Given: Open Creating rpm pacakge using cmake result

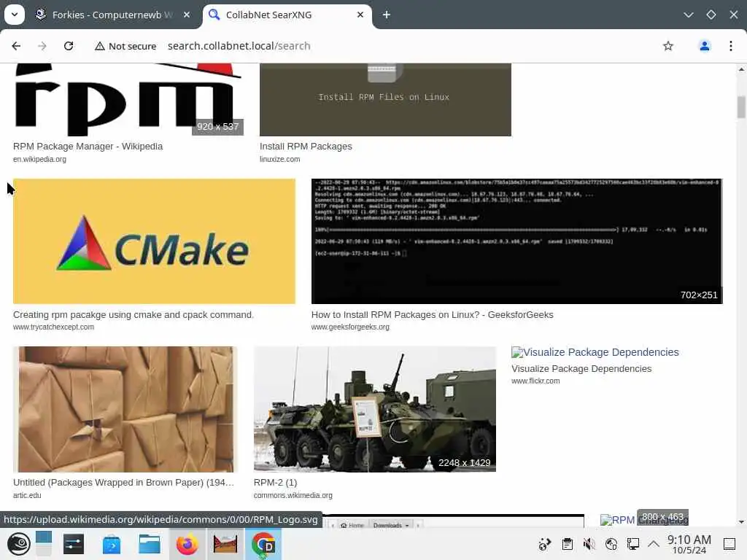Looking at the screenshot, I should coord(133,315).
